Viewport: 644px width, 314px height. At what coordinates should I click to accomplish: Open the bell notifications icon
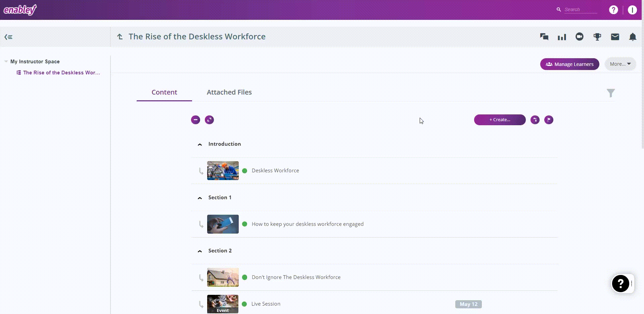coord(632,37)
